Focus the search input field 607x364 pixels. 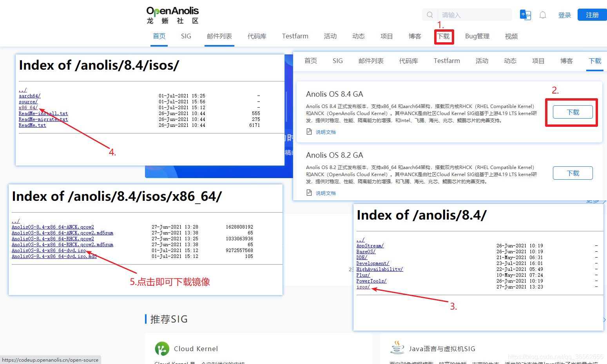click(x=475, y=15)
